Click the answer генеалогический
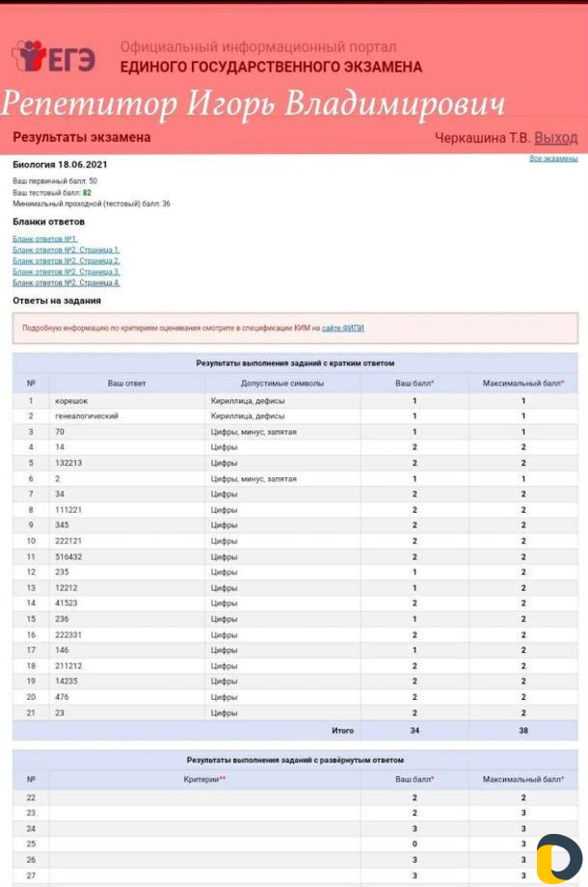Screen dimensions: 588x887 (x=87, y=416)
